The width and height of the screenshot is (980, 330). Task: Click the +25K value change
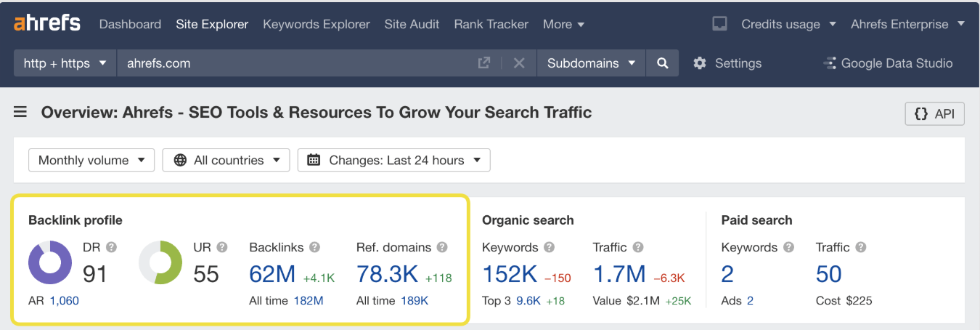click(677, 300)
